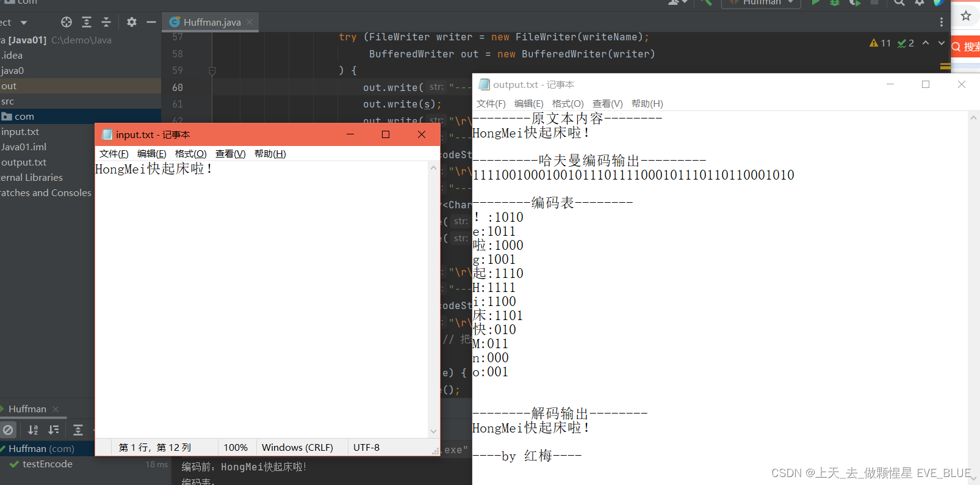Viewport: 980px width, 485px height.
Task: Go to next highlighted error arrow
Action: (x=942, y=43)
